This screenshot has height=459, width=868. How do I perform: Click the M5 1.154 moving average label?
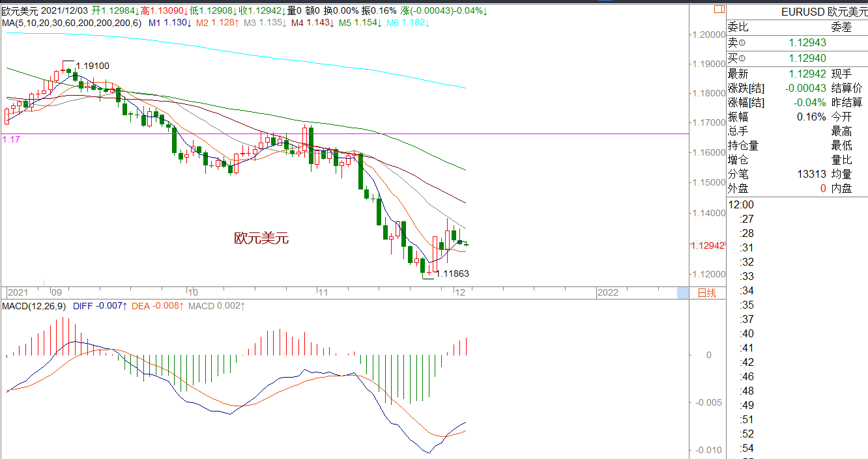tap(360, 23)
